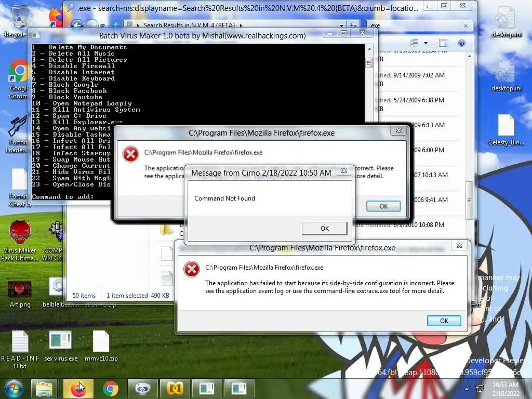
Task: Open the upper desktop.ini file icon
Action: click(506, 22)
